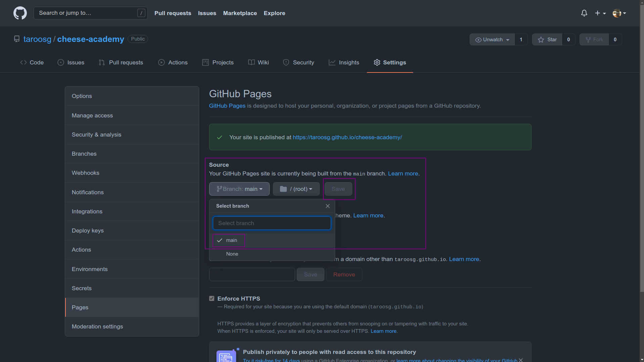This screenshot has width=644, height=362.
Task: Click the gear icon in Settings tab
Action: click(377, 62)
